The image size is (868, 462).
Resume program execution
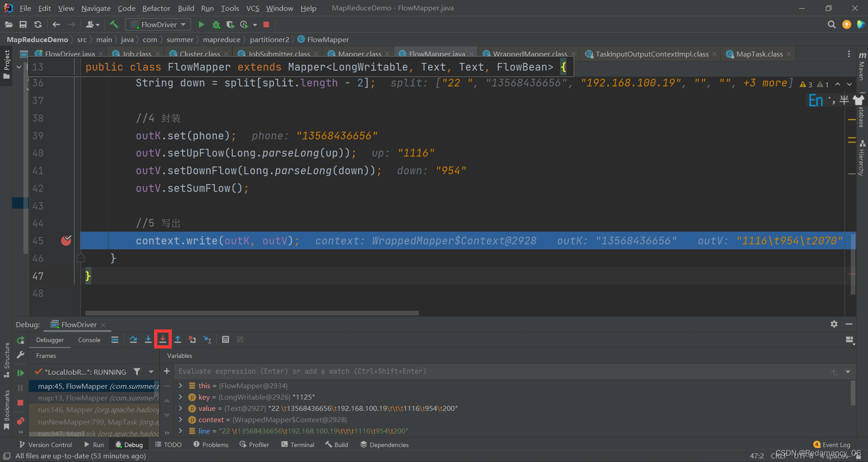20,373
